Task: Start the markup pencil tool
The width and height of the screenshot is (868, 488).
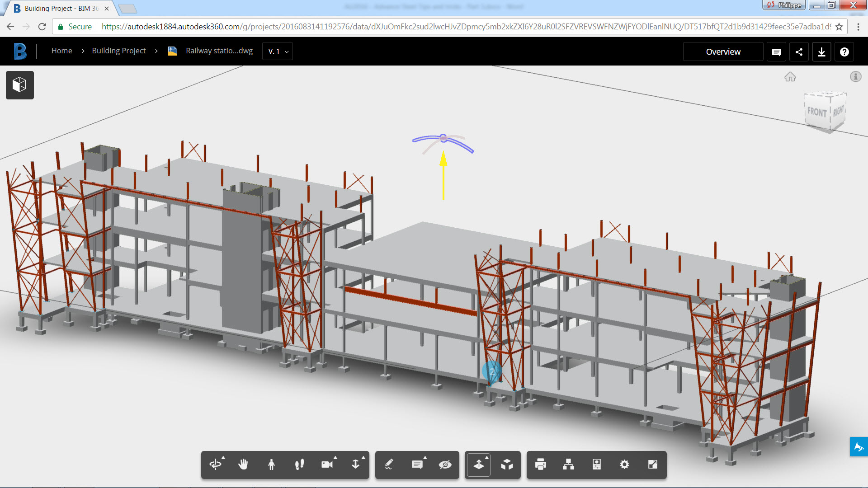Action: pos(389,465)
